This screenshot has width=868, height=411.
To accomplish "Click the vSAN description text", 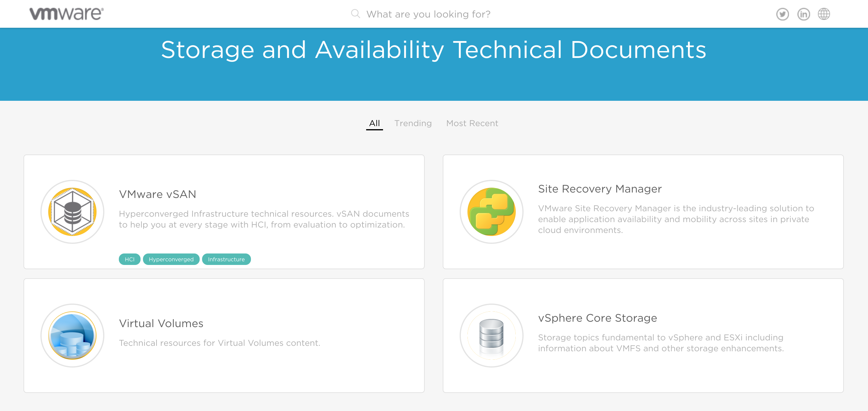I will pyautogui.click(x=264, y=219).
